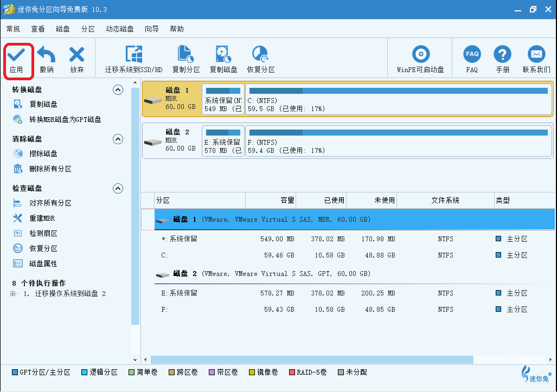This screenshot has height=392, width=557.
Task: Open the WinPE可启动盘 builder
Action: click(x=420, y=60)
